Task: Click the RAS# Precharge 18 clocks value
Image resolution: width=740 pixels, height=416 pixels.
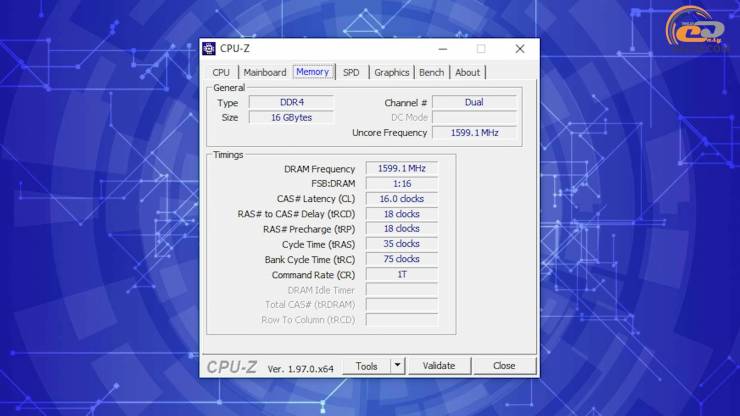Action: click(402, 229)
